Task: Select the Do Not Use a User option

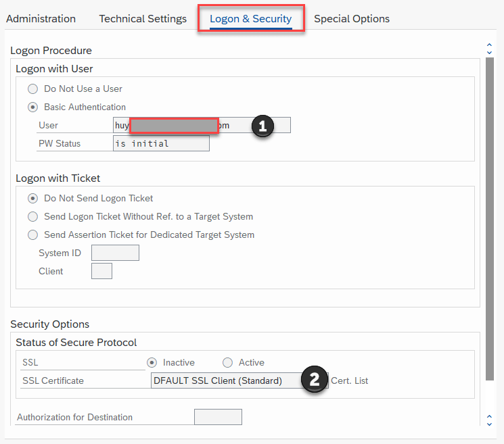Action: point(32,89)
